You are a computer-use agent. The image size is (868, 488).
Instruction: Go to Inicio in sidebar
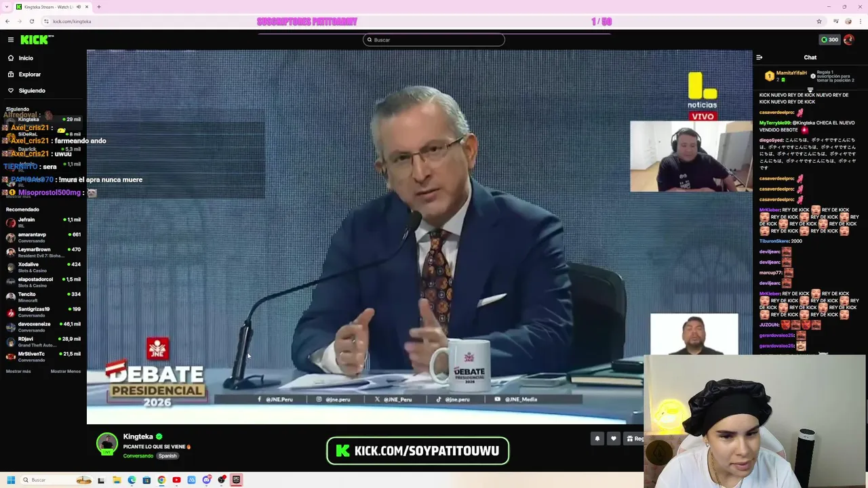[26, 58]
